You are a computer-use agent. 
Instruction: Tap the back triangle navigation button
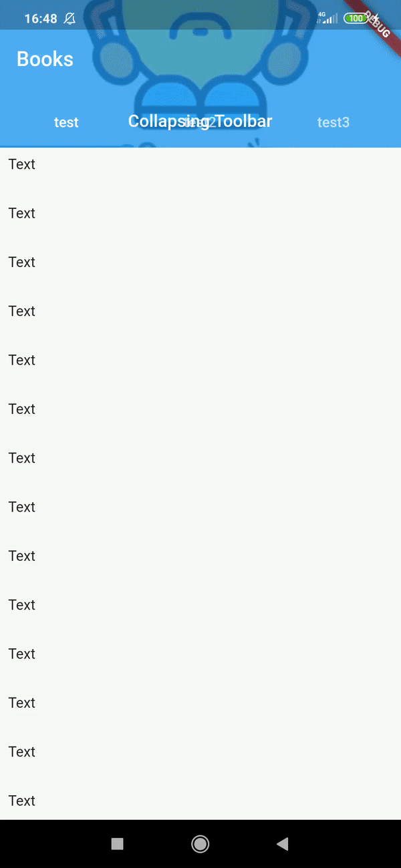pyautogui.click(x=282, y=843)
